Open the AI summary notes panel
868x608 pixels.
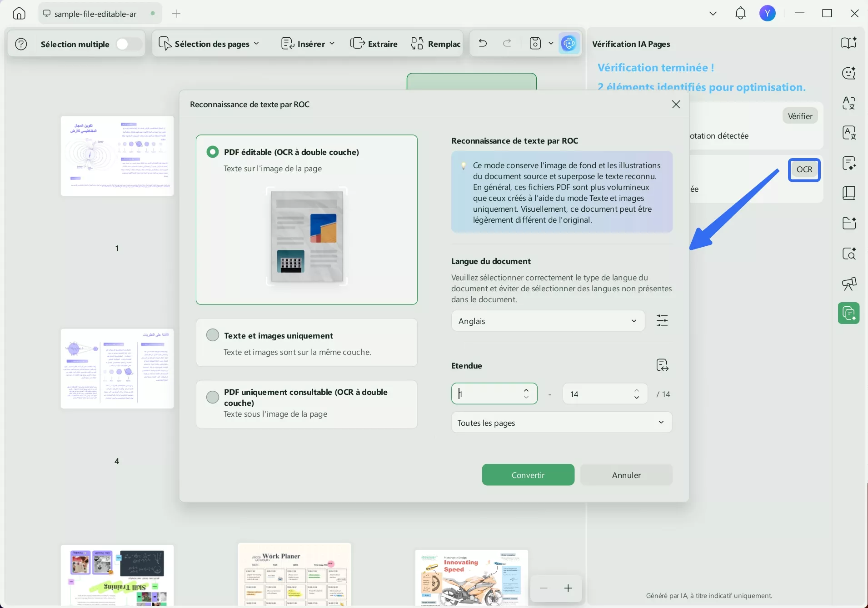[849, 163]
